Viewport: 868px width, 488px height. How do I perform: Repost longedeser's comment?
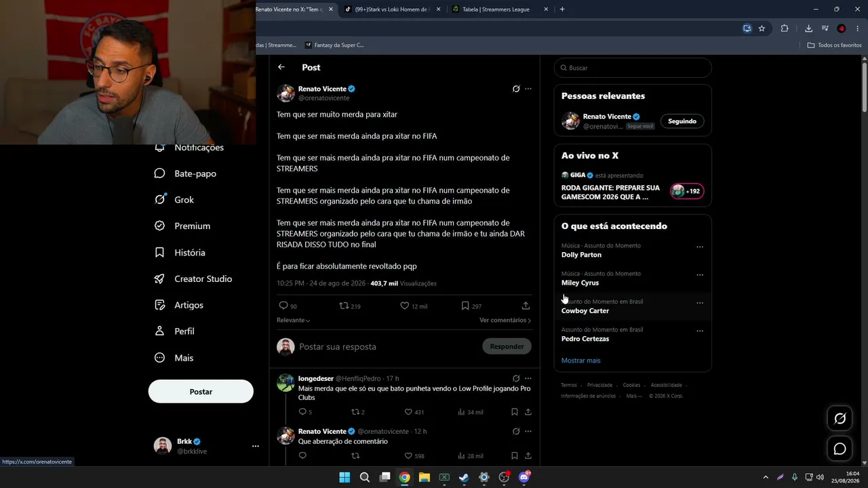coord(355,411)
